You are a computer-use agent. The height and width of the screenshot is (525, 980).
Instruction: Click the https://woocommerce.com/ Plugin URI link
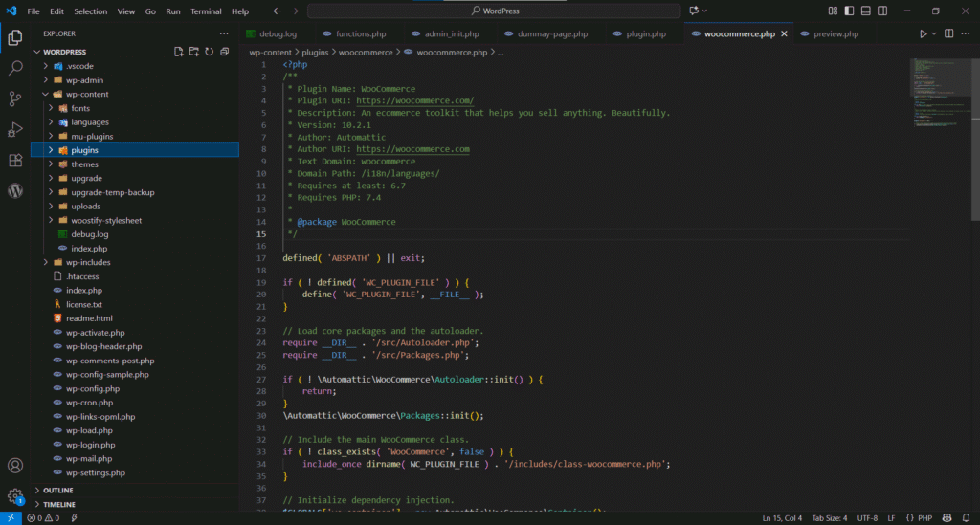tap(414, 100)
